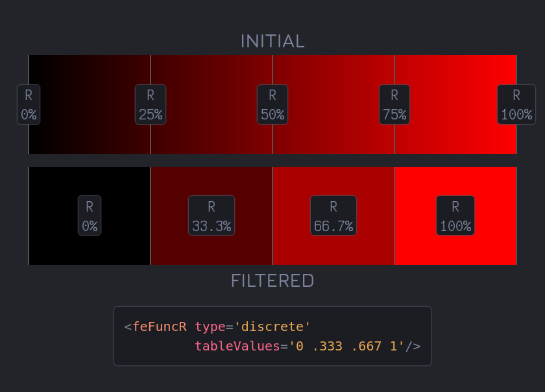
Task: Click the R 0% label on filtered band
Action: click(89, 215)
